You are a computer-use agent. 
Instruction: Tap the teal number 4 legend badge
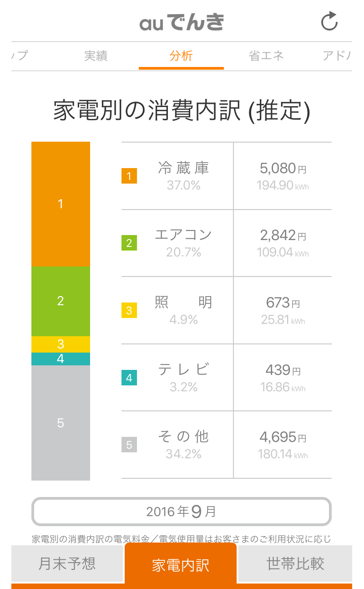tap(129, 378)
